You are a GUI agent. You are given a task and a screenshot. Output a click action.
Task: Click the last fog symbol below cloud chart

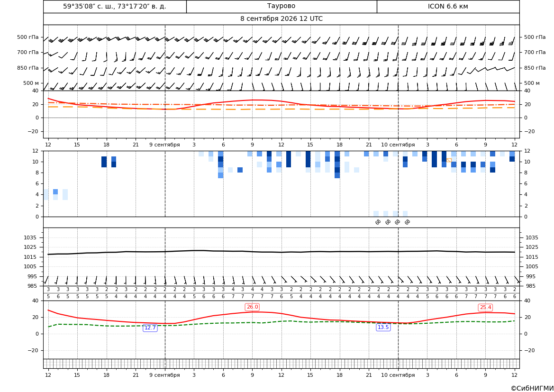407,222
